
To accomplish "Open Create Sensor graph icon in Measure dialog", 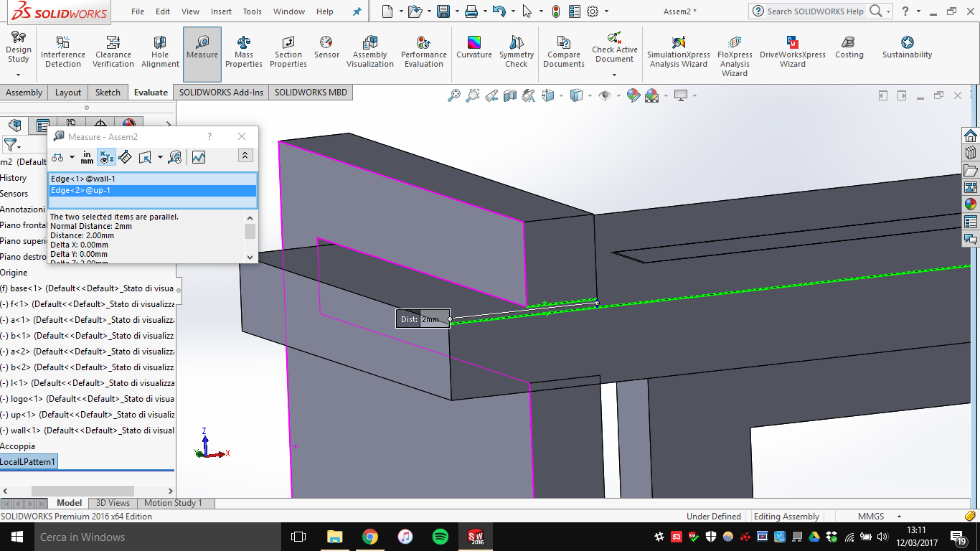I will [199, 157].
